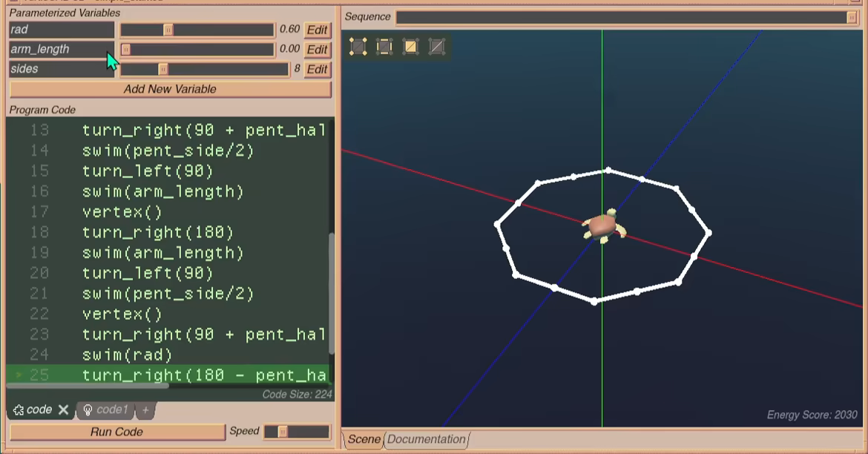Viewport: 868px width, 454px height.
Task: Click code line 15 turn_left(90)
Action: coord(147,171)
